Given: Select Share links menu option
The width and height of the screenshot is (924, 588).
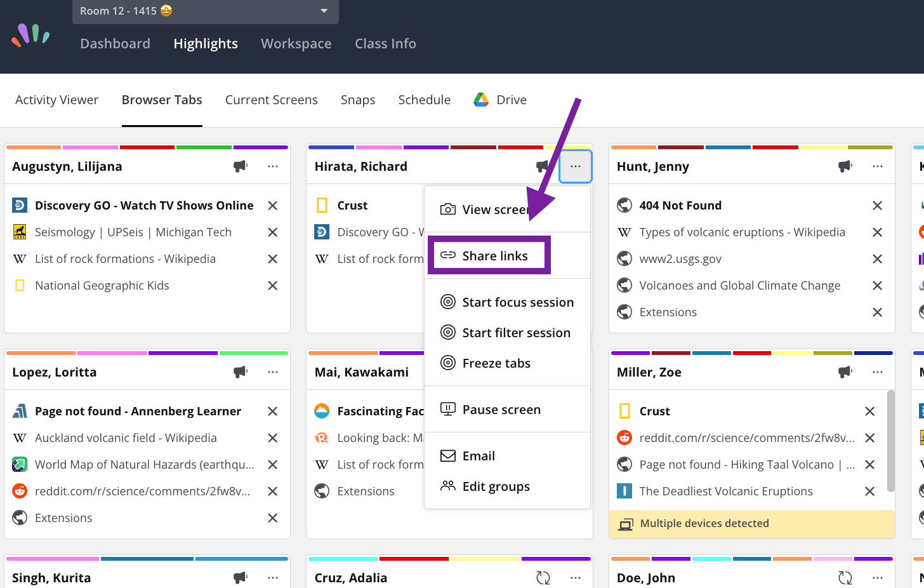Looking at the screenshot, I should tap(507, 256).
